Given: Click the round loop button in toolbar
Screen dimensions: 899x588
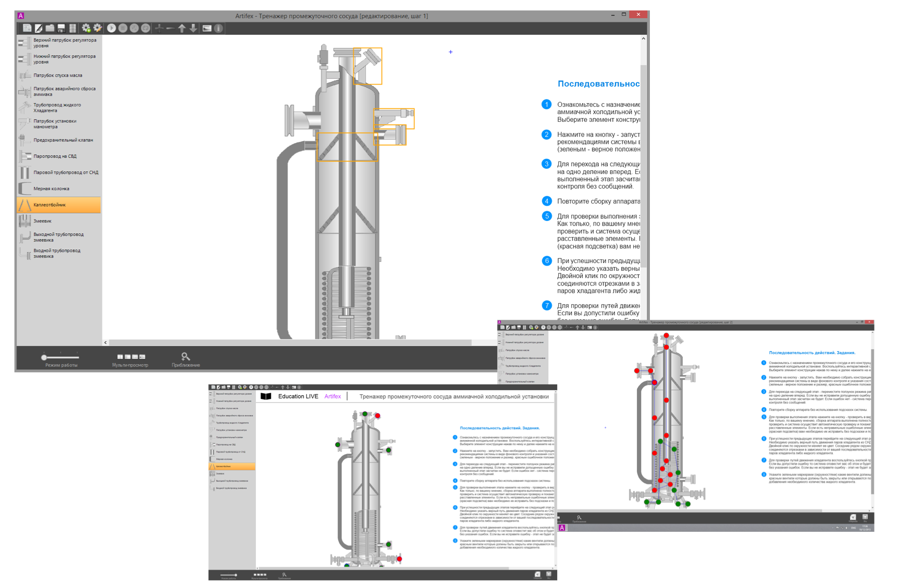Looking at the screenshot, I should click(x=145, y=28).
